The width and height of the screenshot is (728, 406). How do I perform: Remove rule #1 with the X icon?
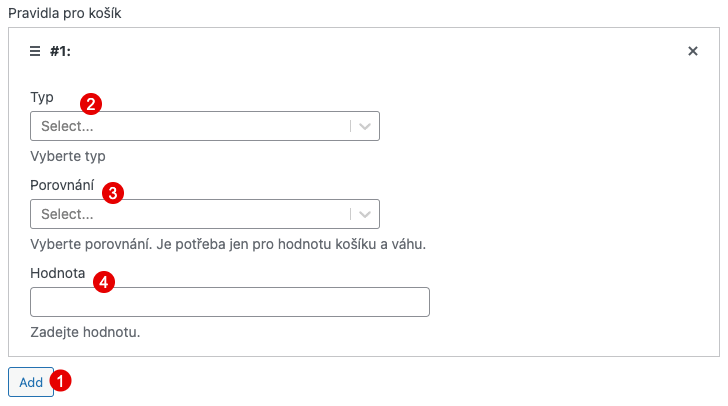pos(693,51)
